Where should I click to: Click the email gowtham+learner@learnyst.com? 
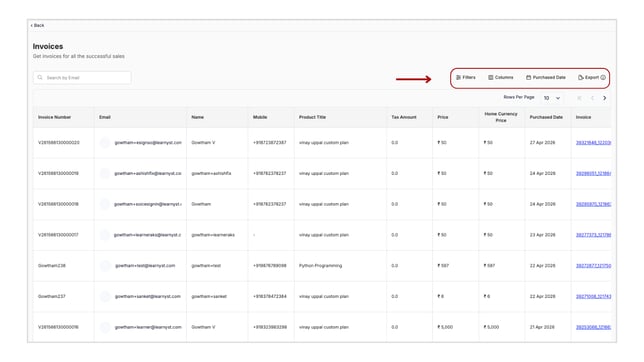[x=148, y=327]
